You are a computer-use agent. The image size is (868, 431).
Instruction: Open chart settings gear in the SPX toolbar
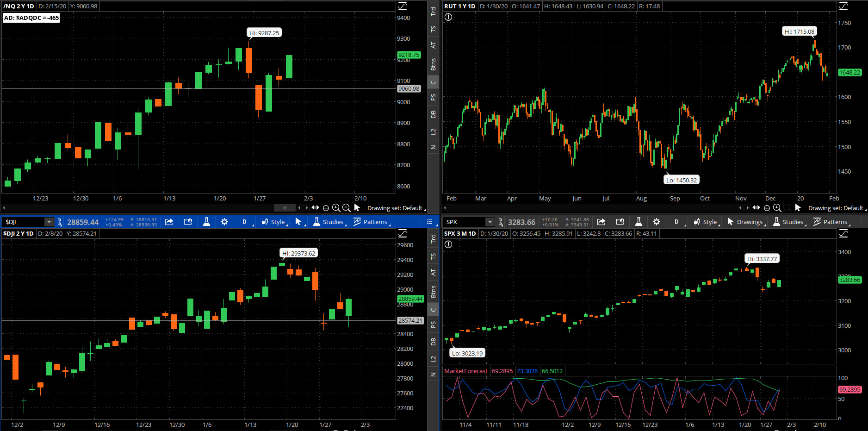click(x=657, y=222)
